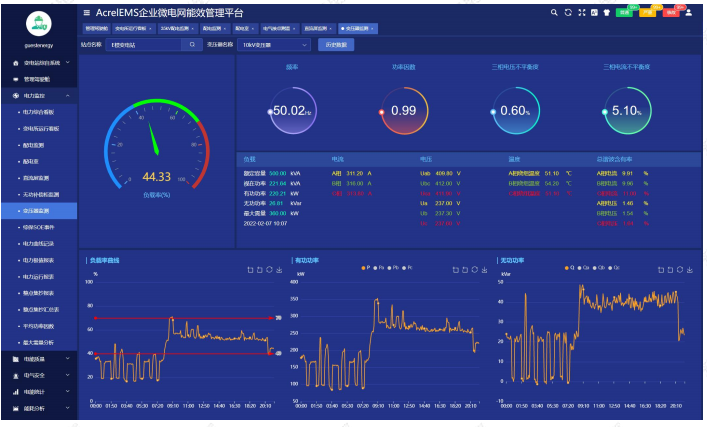Toggle the Pc series in active power legend

click(x=407, y=268)
